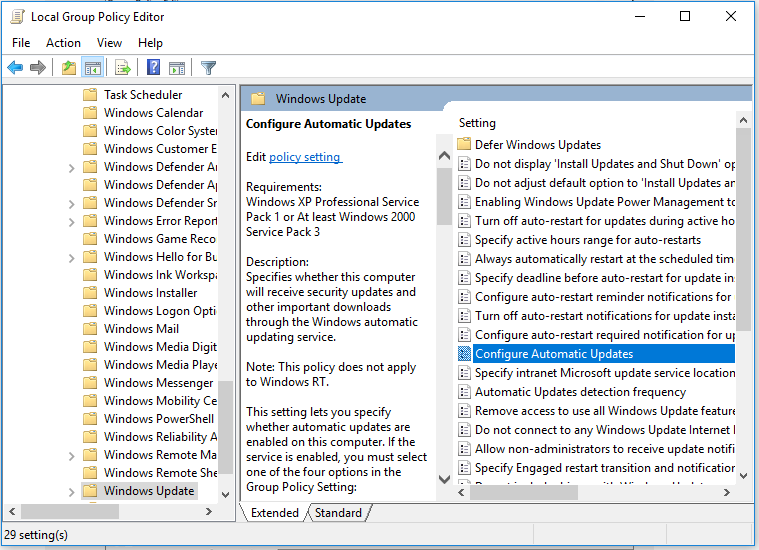Click policy icon beside Specify active hours range
The width and height of the screenshot is (759, 550).
464,240
